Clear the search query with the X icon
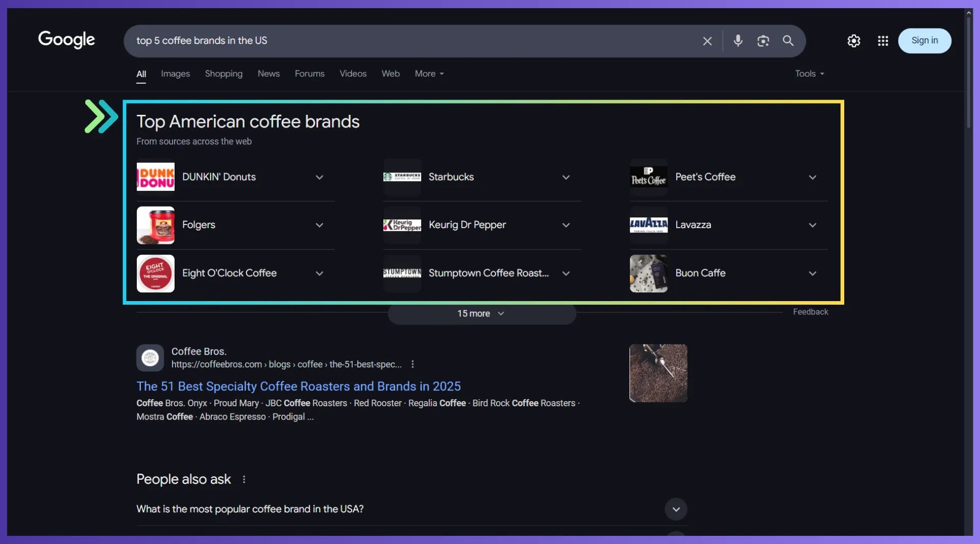The image size is (980, 544). coord(707,41)
